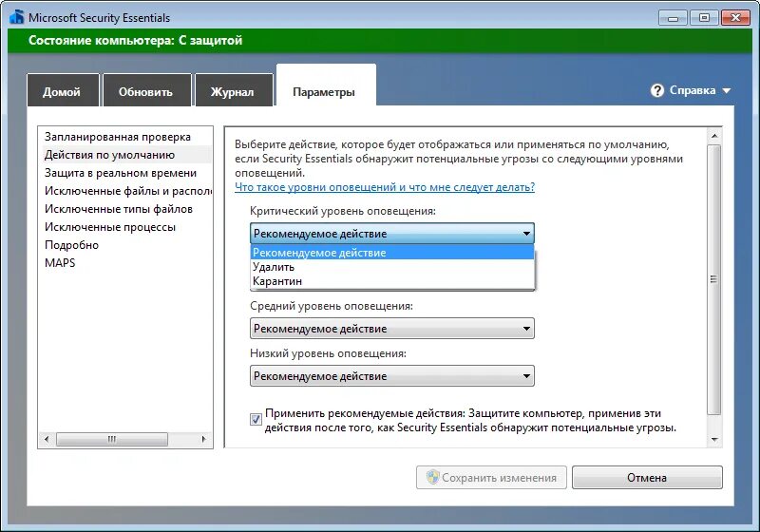This screenshot has height=532, width=760.
Task: Click the left list horizontal scrollbar thumb
Action: [x=112, y=440]
